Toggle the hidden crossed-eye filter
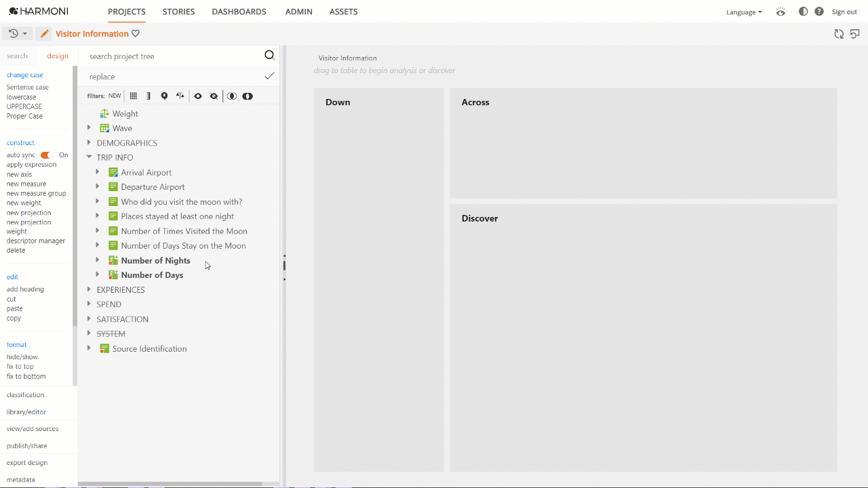Screen dimensions: 868x488 (x=214, y=96)
